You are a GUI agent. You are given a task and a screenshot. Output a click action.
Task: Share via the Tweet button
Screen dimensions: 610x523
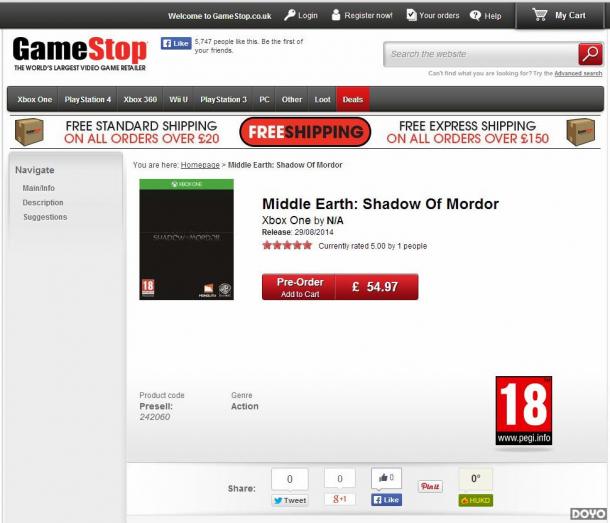point(290,500)
